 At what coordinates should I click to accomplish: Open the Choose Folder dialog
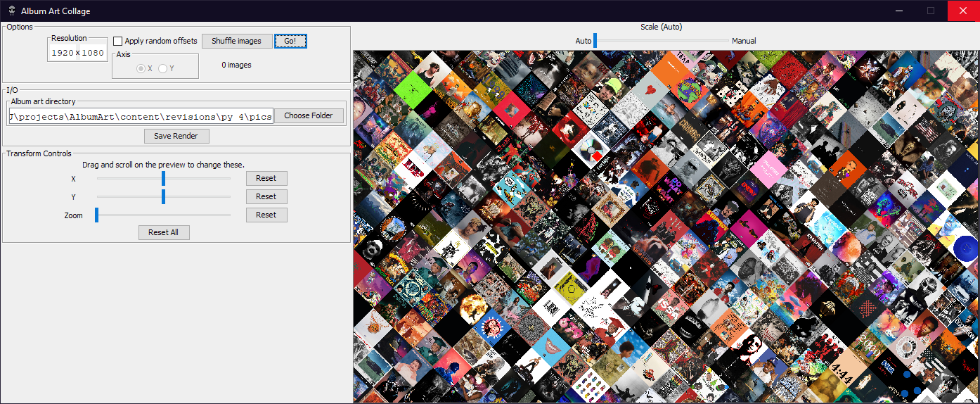(x=309, y=115)
